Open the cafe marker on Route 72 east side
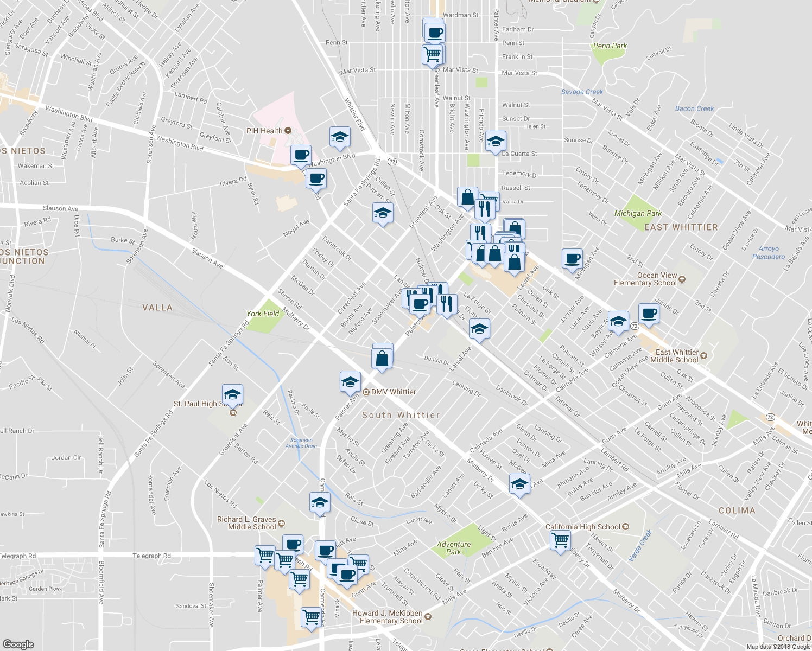The image size is (812, 651). pos(649,314)
